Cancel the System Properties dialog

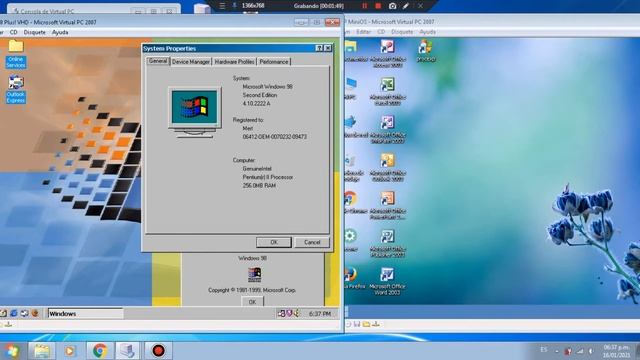tap(312, 242)
